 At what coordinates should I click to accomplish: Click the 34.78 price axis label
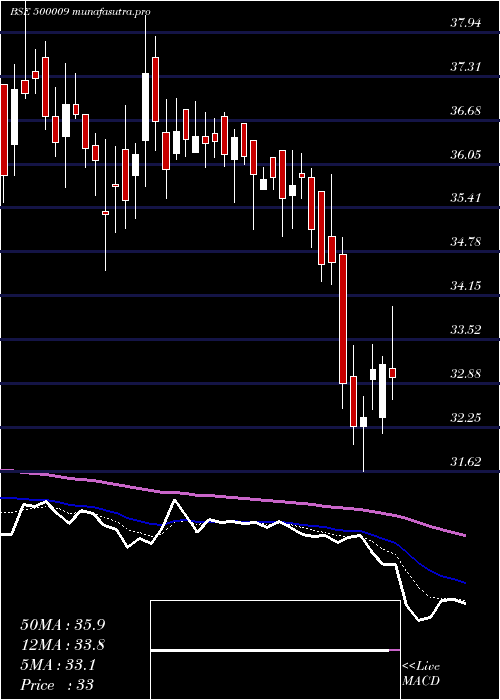click(466, 242)
